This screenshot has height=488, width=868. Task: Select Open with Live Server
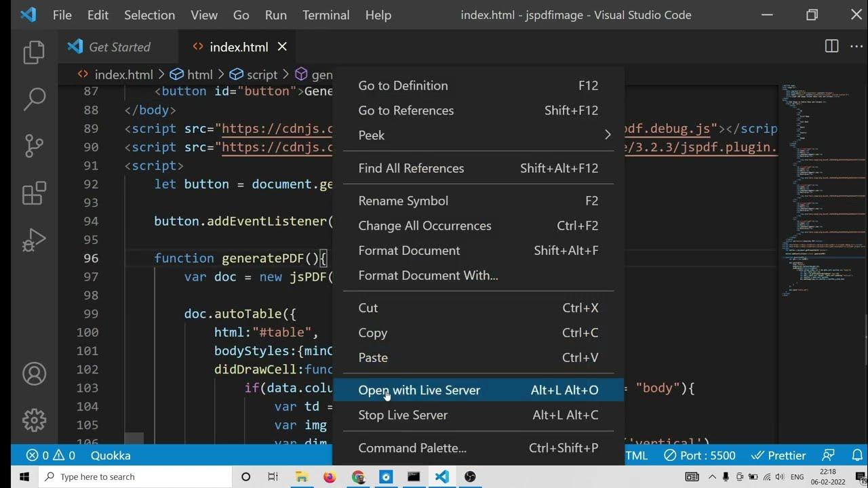click(x=419, y=390)
